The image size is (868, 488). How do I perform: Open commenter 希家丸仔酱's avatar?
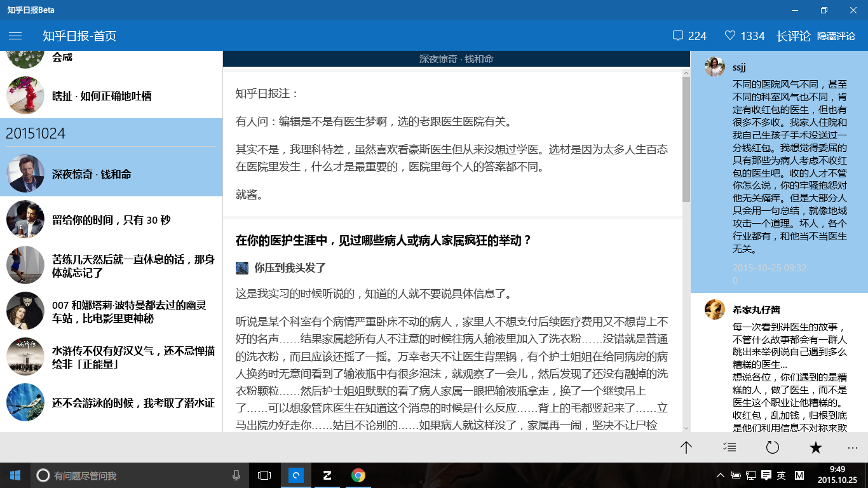(715, 309)
